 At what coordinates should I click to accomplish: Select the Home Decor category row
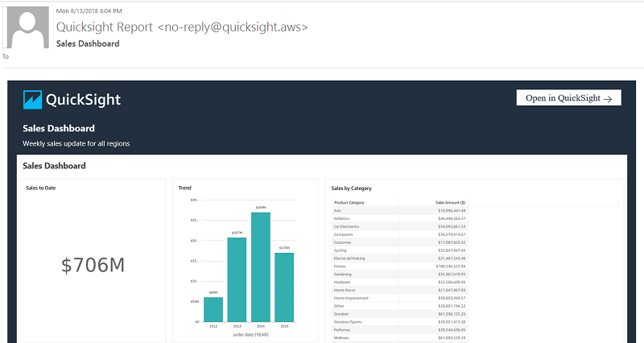pos(399,290)
